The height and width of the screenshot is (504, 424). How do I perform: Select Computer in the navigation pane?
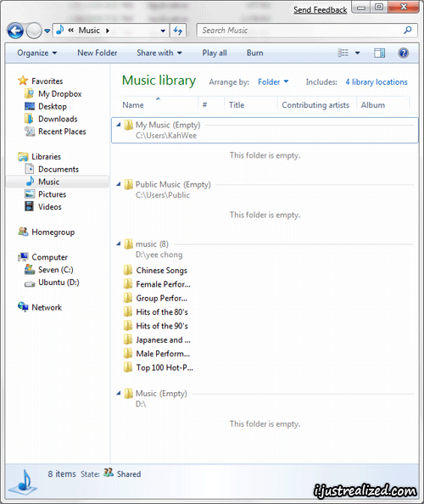[42, 257]
